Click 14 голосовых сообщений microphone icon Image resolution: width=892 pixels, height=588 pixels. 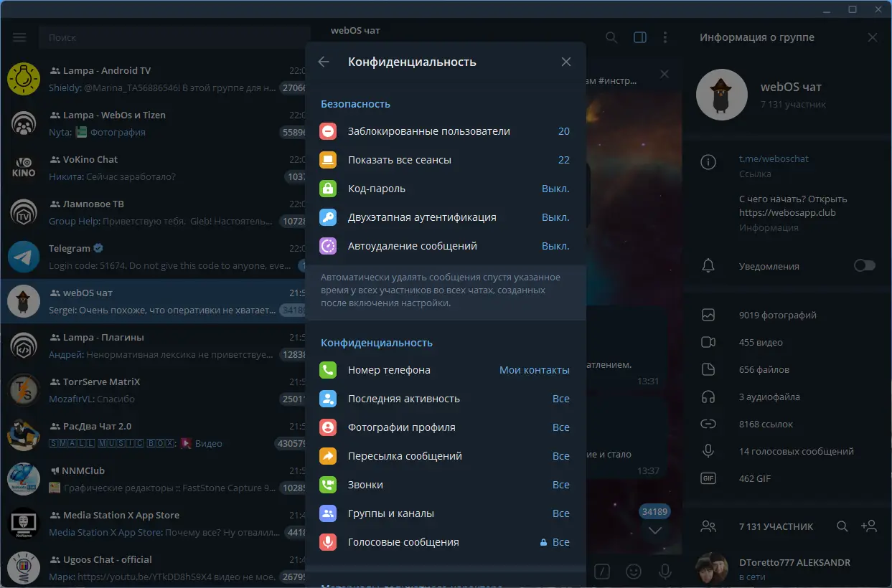click(x=708, y=451)
